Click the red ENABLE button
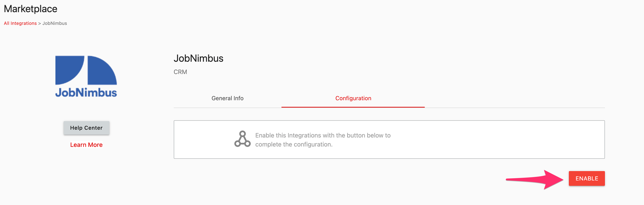Screen dimensions: 644x205 (587, 178)
